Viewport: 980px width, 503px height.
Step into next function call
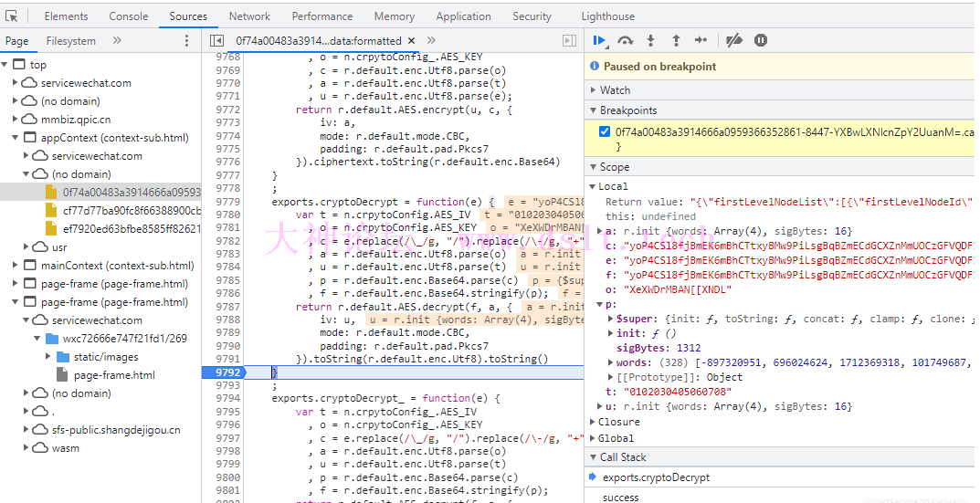tap(651, 40)
